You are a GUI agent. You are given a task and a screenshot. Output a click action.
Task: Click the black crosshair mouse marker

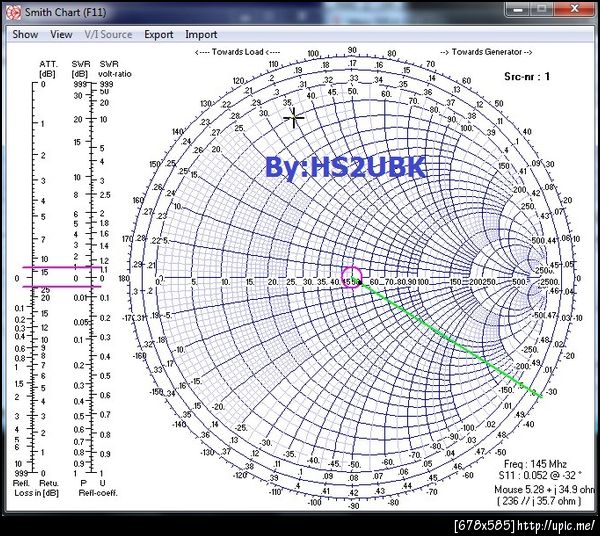tap(294, 118)
